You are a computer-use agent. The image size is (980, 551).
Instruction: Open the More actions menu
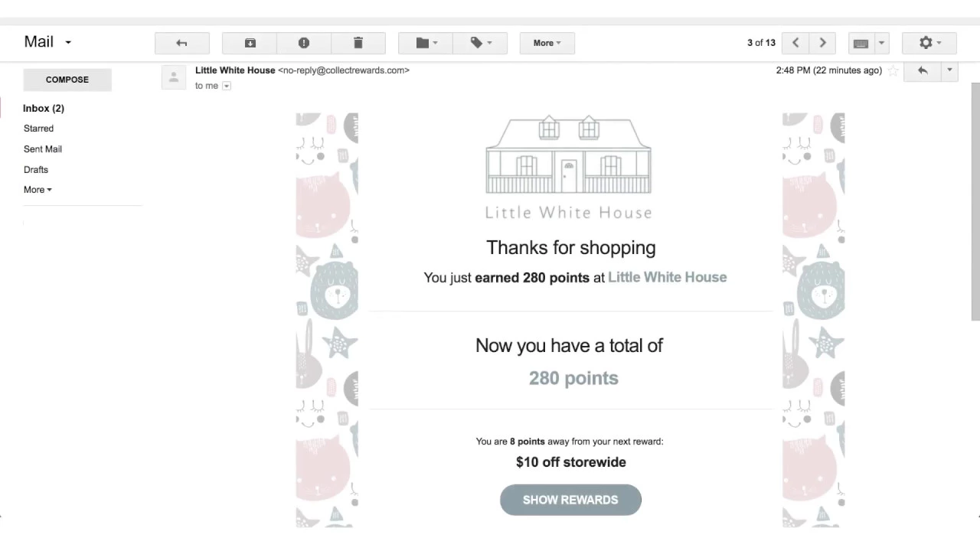coord(547,43)
